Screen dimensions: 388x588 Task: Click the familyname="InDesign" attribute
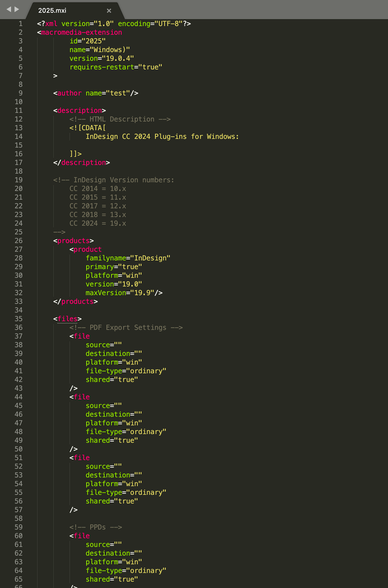128,258
